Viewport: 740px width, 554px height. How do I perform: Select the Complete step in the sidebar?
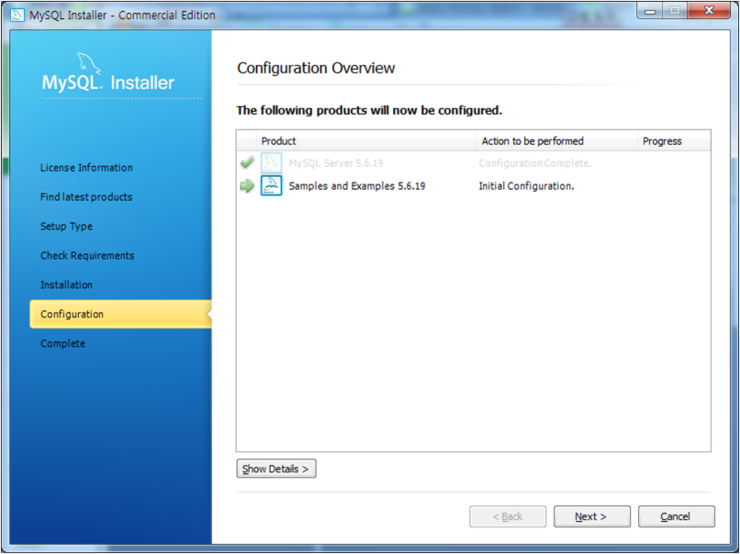click(63, 344)
